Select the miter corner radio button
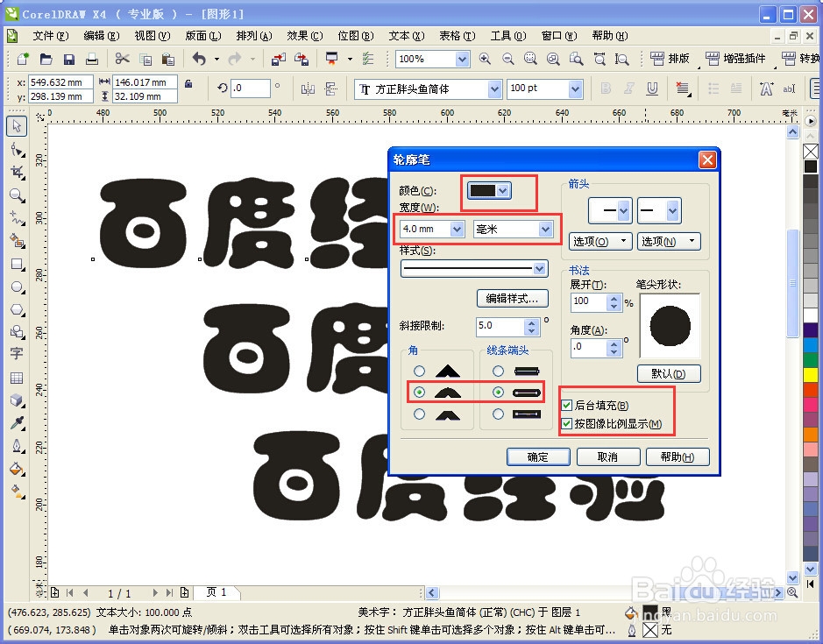The width and height of the screenshot is (823, 644). [419, 372]
